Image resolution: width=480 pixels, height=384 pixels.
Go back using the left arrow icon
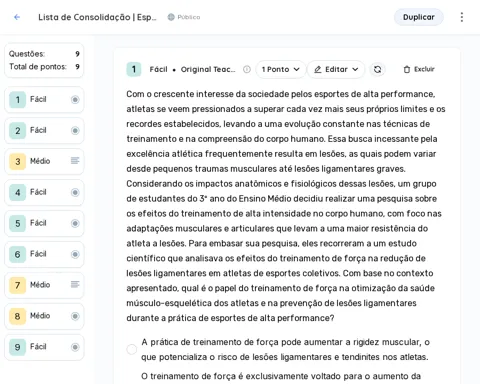click(x=17, y=17)
